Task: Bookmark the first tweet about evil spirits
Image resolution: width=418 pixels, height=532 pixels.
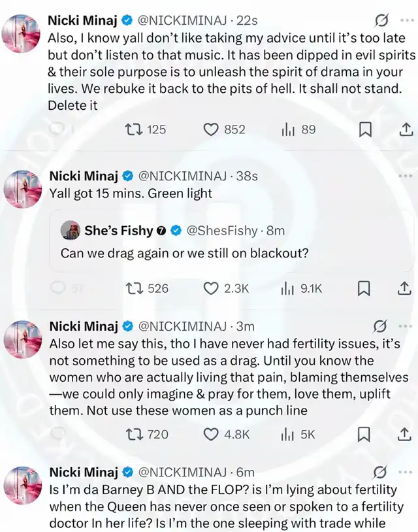Action: tap(366, 129)
